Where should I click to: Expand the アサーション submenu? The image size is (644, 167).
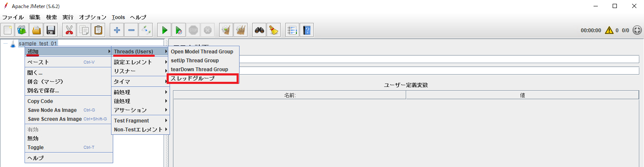click(140, 110)
